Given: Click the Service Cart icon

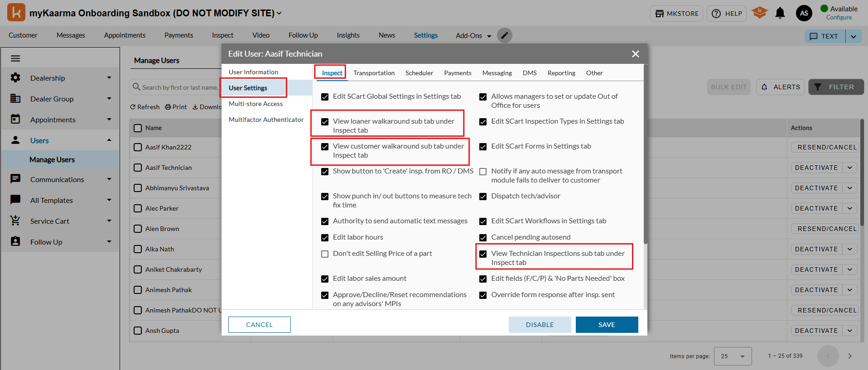Looking at the screenshot, I should tap(15, 221).
